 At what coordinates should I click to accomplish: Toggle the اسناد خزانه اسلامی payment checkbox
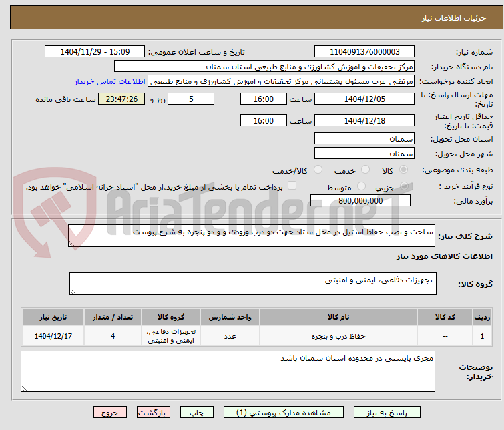coord(292,186)
